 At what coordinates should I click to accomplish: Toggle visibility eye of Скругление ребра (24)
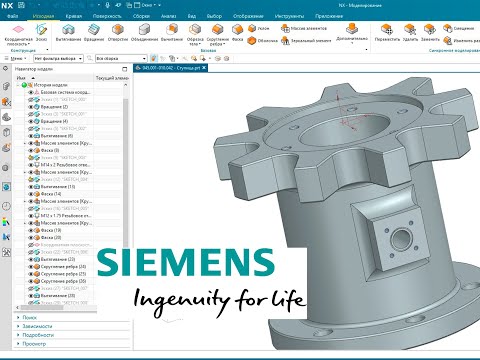coord(31,267)
